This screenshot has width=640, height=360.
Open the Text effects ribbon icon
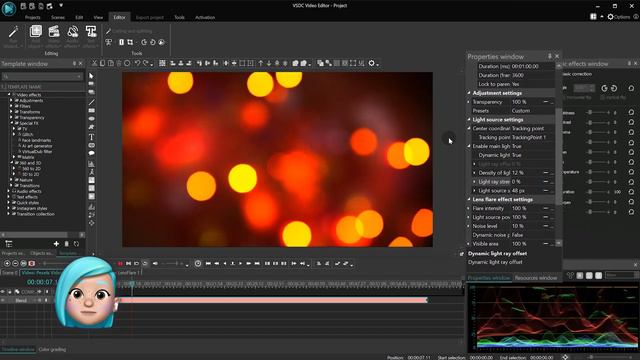91,31
